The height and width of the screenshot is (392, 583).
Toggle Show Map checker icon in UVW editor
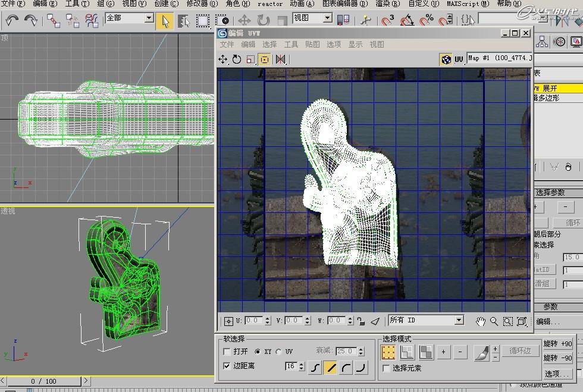446,59
